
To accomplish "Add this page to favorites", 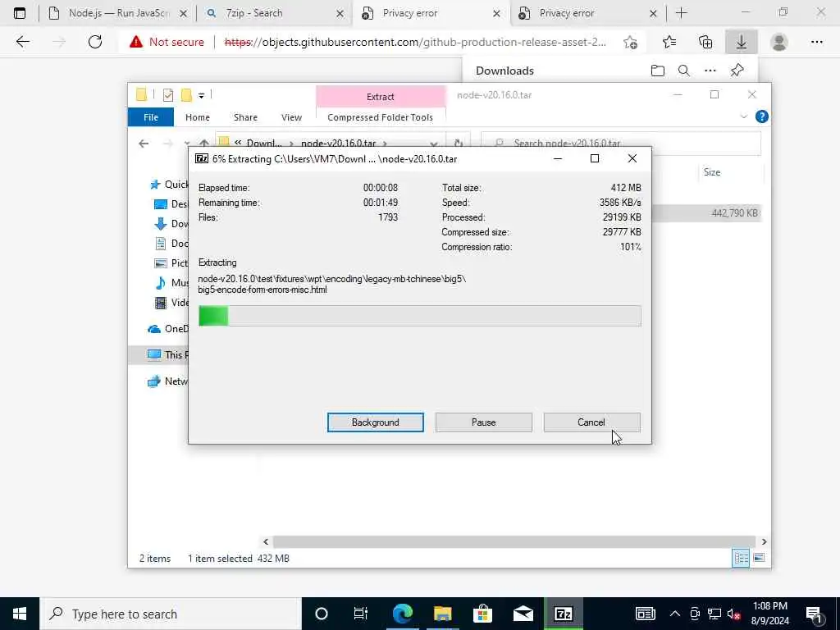I will pos(631,42).
